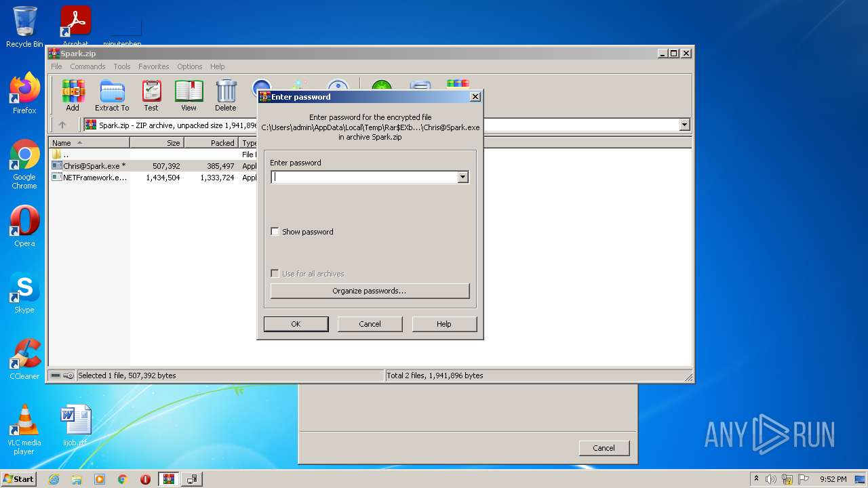Viewport: 868px width, 488px height.
Task: Open the Favorites menu
Action: pos(154,66)
